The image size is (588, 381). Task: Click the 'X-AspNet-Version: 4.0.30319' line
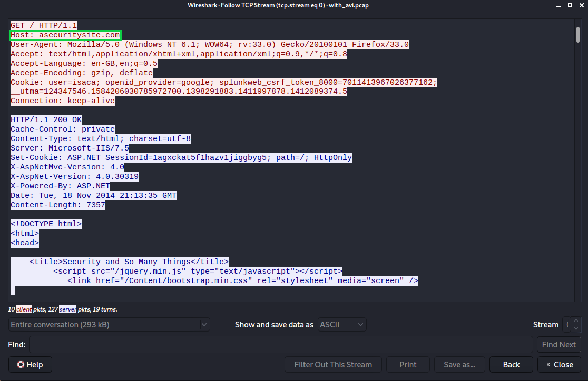click(x=75, y=176)
